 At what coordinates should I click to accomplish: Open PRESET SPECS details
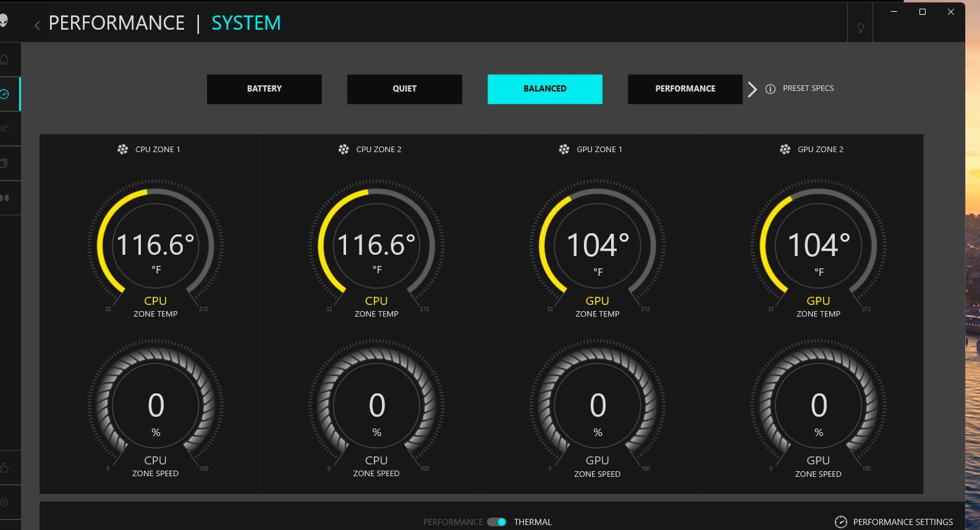808,88
